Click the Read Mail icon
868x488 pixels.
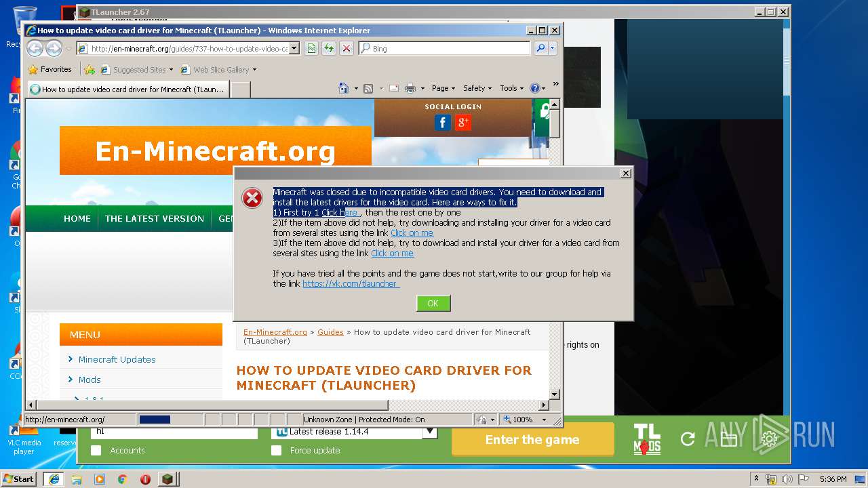tap(393, 88)
